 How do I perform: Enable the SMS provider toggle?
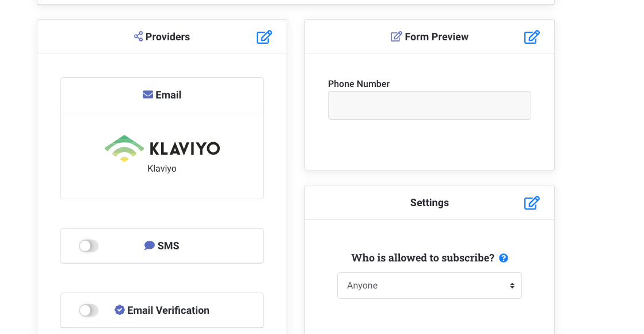(89, 246)
